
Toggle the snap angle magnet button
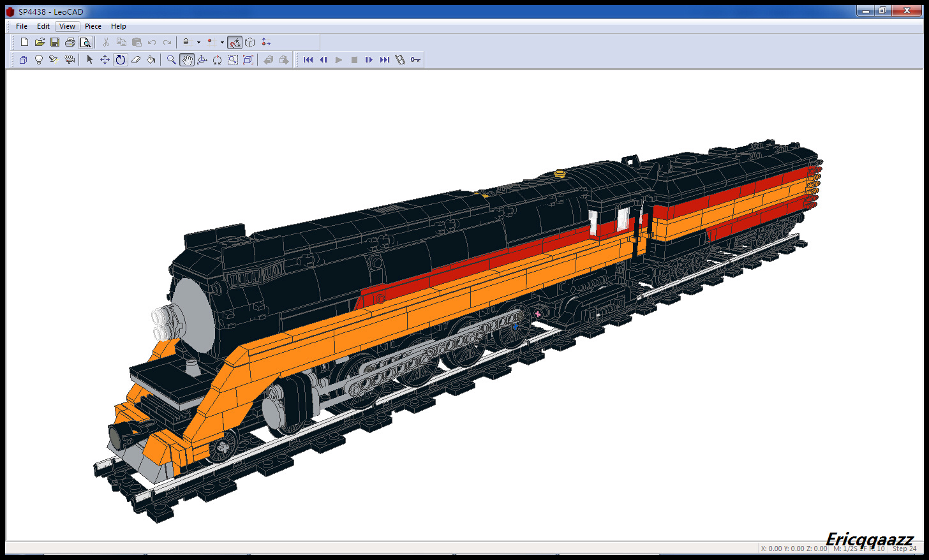point(235,43)
